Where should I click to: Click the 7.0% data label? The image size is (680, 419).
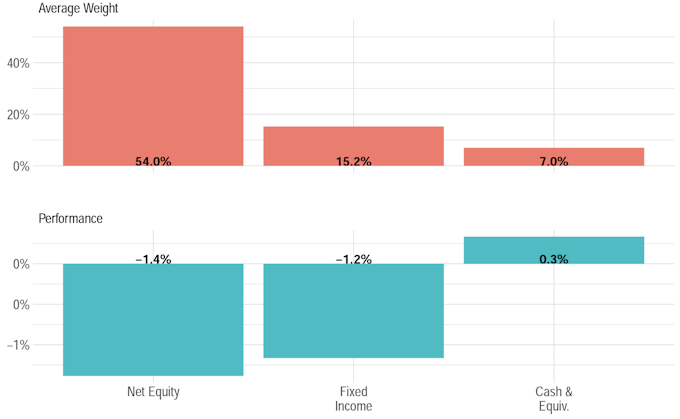[554, 161]
